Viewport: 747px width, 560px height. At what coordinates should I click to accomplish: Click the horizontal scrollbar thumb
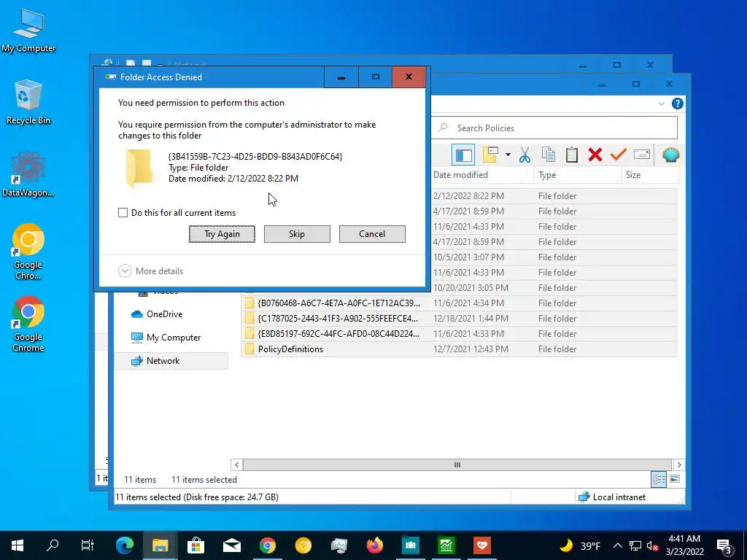coord(457,464)
